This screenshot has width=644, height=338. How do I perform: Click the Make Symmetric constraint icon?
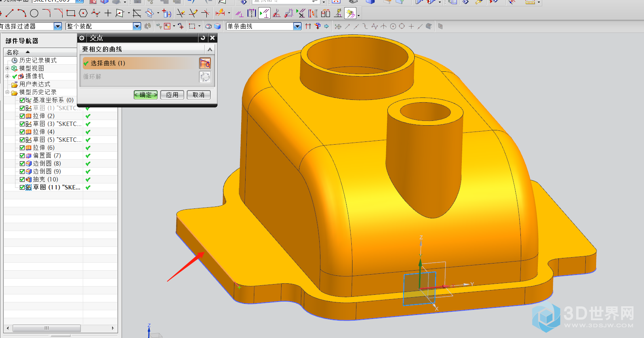[252, 14]
